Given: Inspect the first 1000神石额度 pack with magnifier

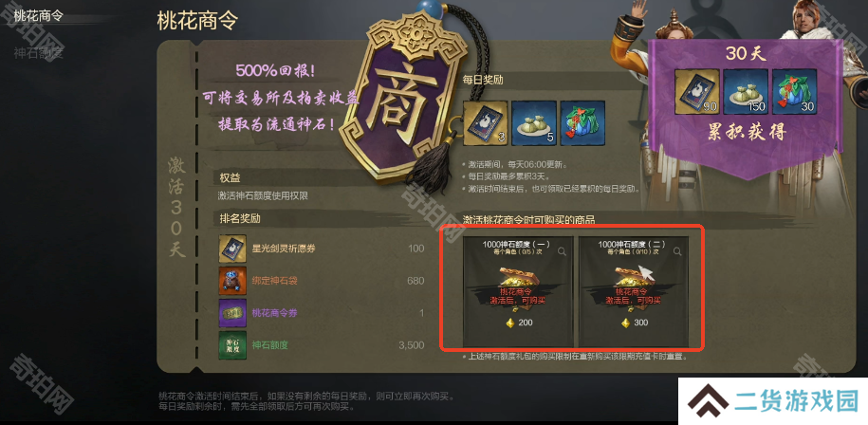Looking at the screenshot, I should click(x=562, y=251).
